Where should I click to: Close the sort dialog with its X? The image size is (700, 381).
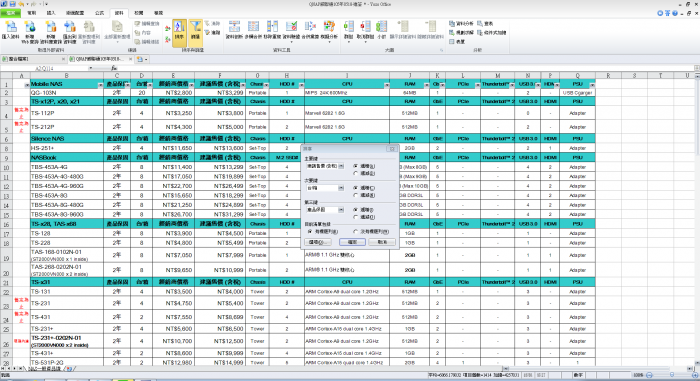point(392,148)
